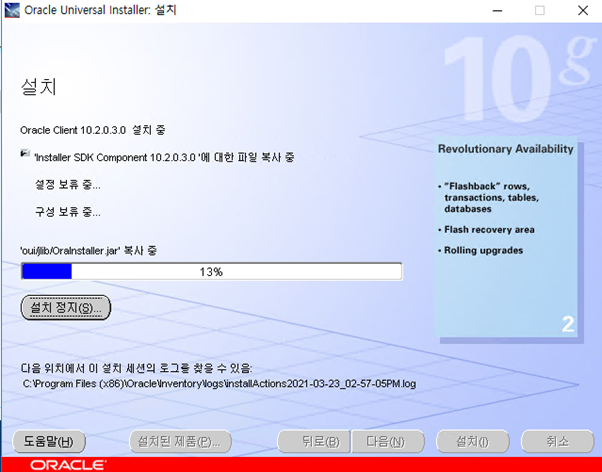Click the 뒤로(B) back button

[x=314, y=441]
